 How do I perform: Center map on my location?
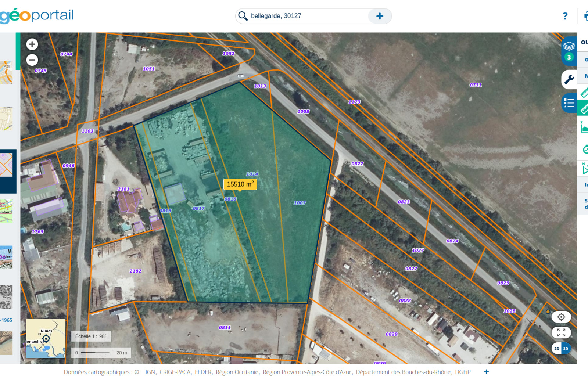(561, 317)
